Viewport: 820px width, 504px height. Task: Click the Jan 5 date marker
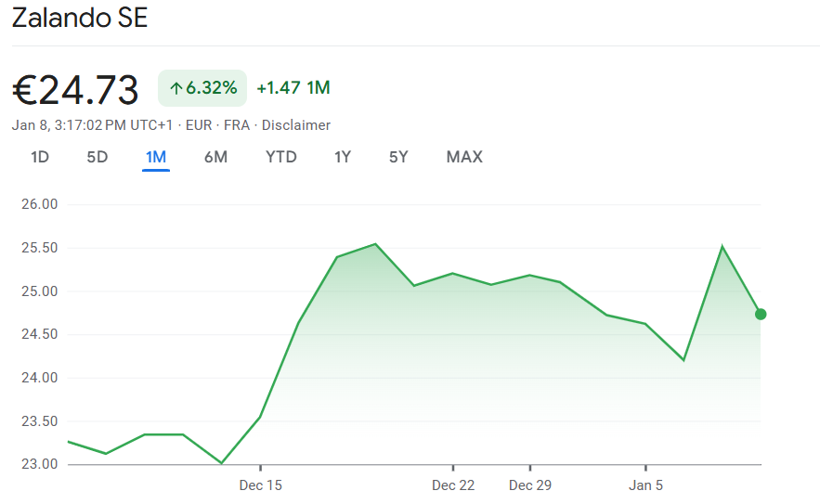point(645,485)
